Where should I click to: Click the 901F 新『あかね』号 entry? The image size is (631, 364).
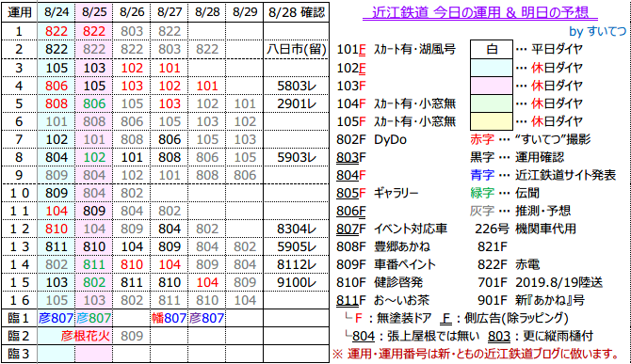531,300
